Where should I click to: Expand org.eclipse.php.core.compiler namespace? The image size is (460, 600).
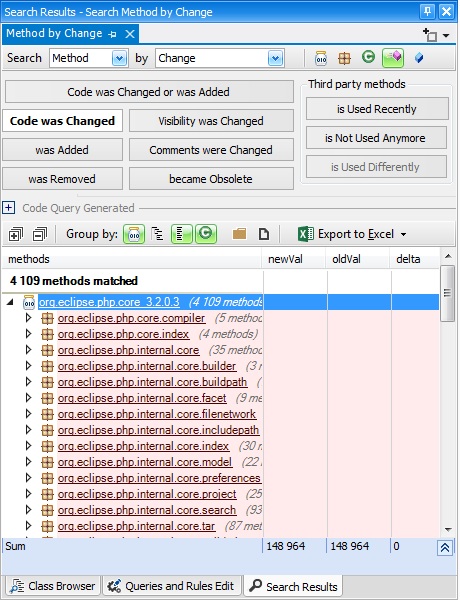tap(28, 318)
